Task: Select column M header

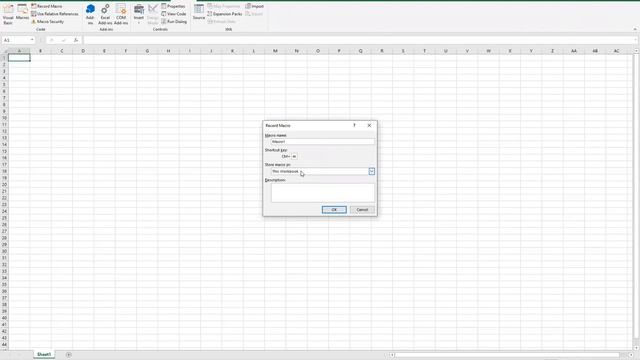Action: 275,51
